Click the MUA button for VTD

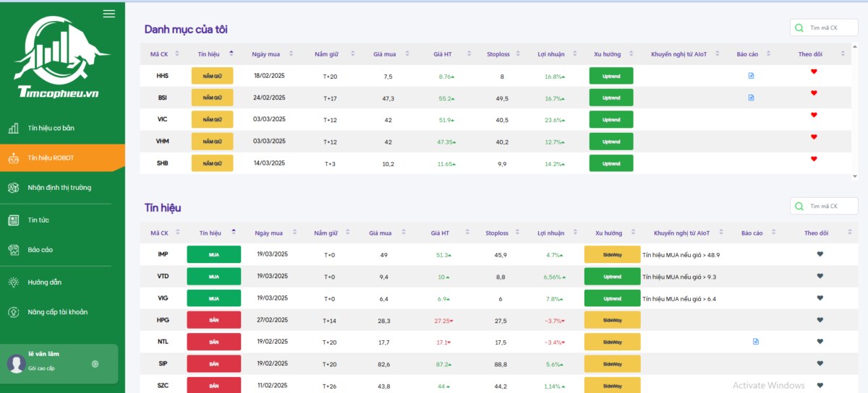pyautogui.click(x=213, y=276)
